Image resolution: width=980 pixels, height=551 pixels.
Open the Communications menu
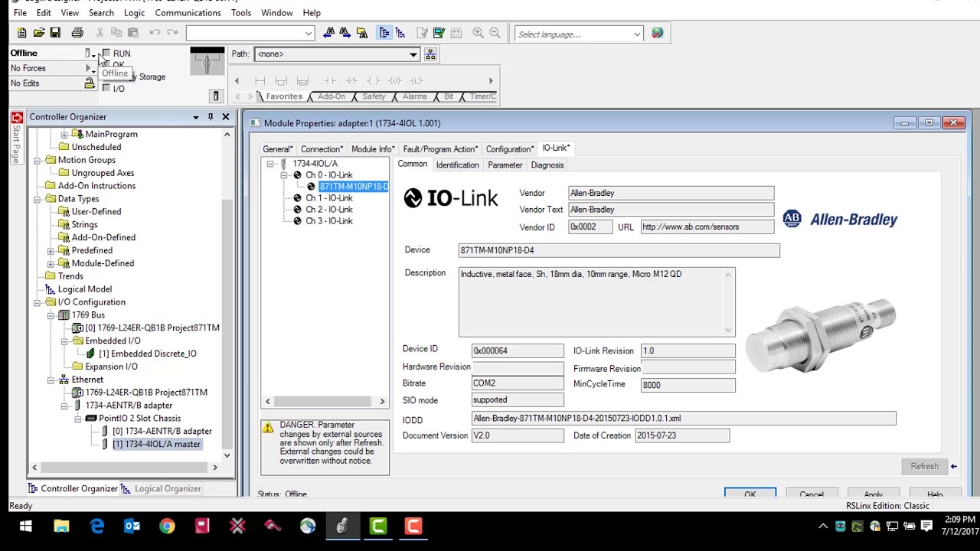tap(188, 13)
